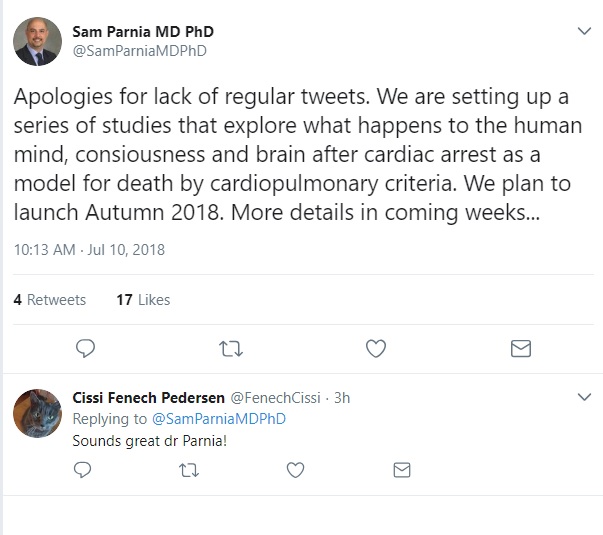This screenshot has width=603, height=535.
Task: Like the 'Sounds great dr Parnia!' reply
Action: point(296,469)
